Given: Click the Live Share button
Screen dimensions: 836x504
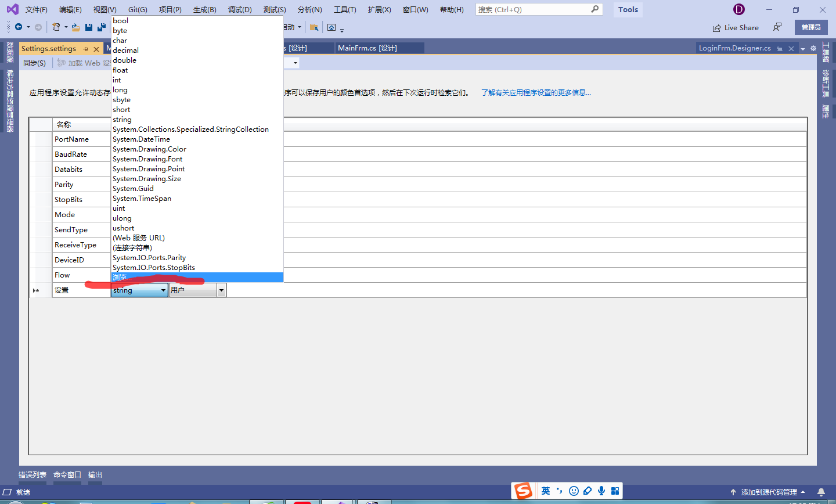Looking at the screenshot, I should (736, 27).
